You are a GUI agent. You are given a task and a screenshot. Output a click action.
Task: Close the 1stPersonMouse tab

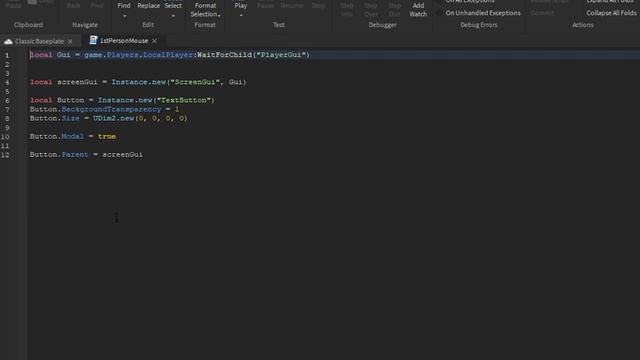154,41
